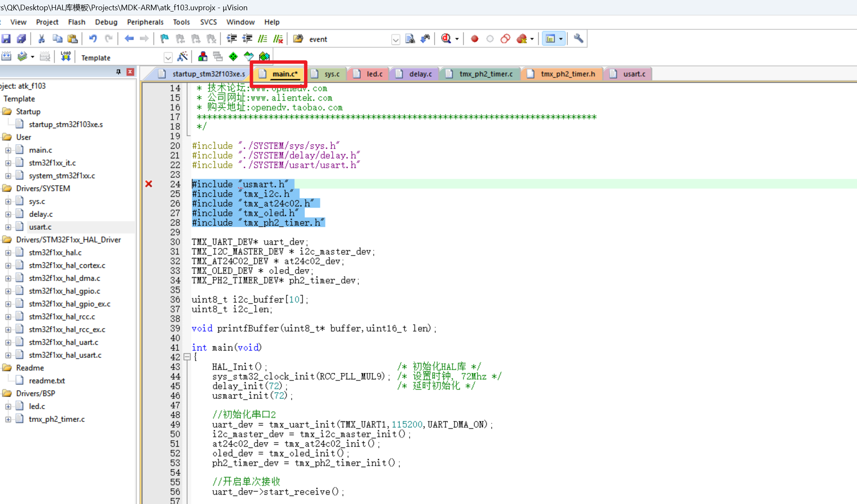857x504 pixels.
Task: Open the Template target dropdown
Action: (168, 58)
